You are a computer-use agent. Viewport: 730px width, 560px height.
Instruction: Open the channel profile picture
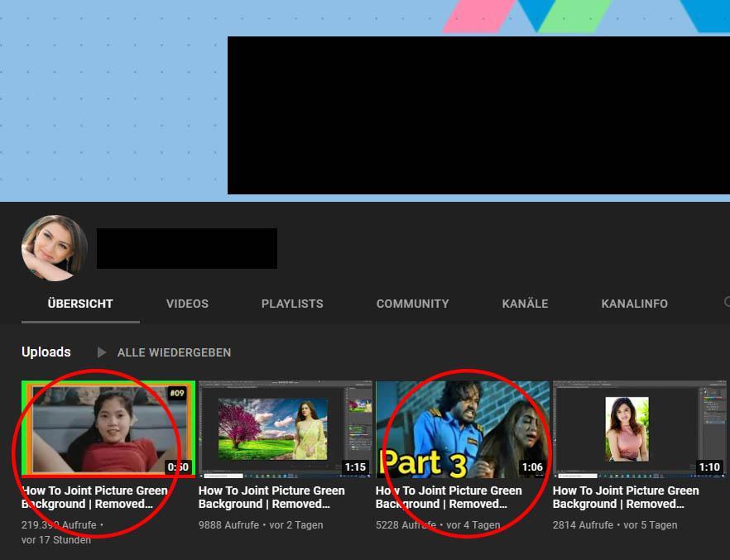(54, 247)
